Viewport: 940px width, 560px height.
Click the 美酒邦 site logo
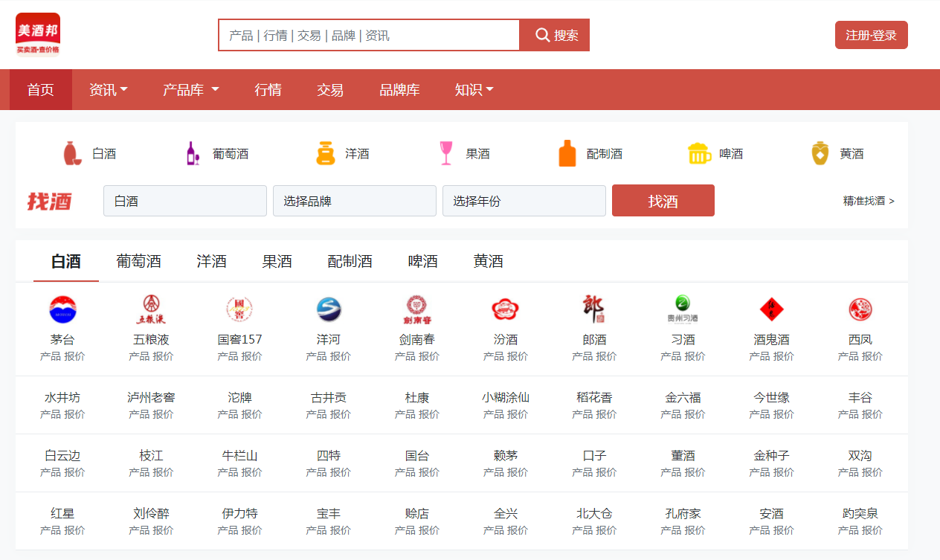tap(38, 35)
